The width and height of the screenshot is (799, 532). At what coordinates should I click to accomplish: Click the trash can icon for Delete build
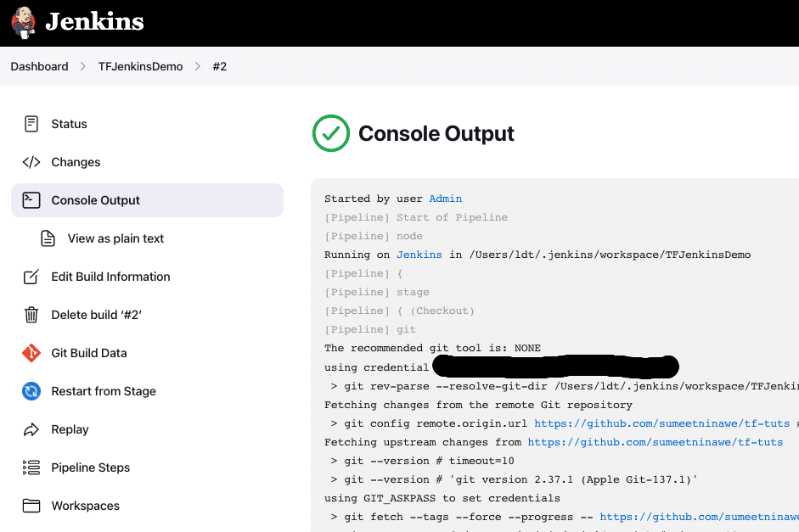[31, 315]
